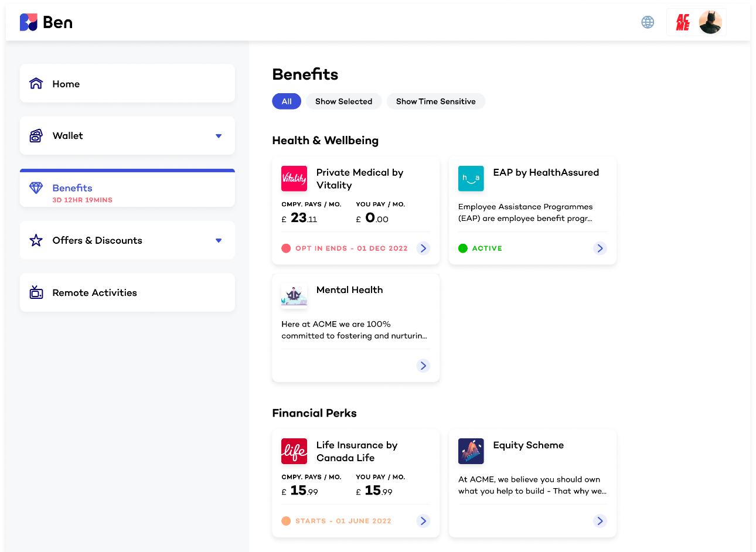
Task: Toggle the Show Selected filter
Action: [343, 101]
